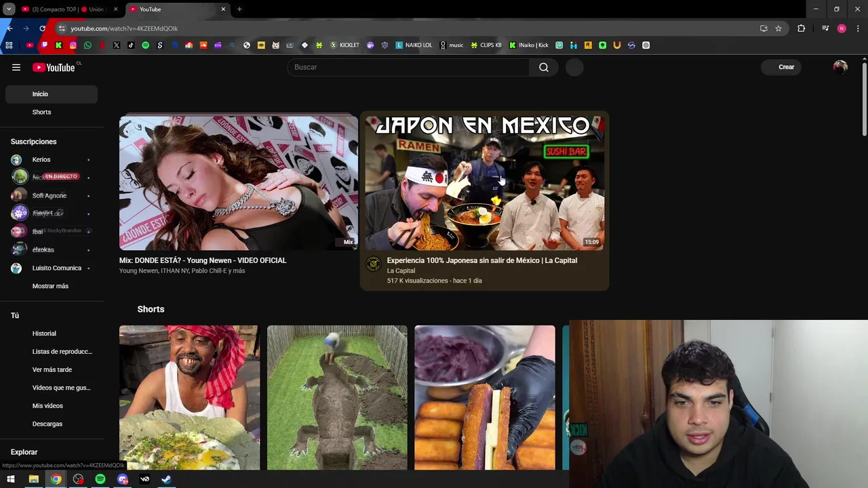
Task: Click the Mix: DONDE ESTÁ? title link
Action: coord(203,260)
